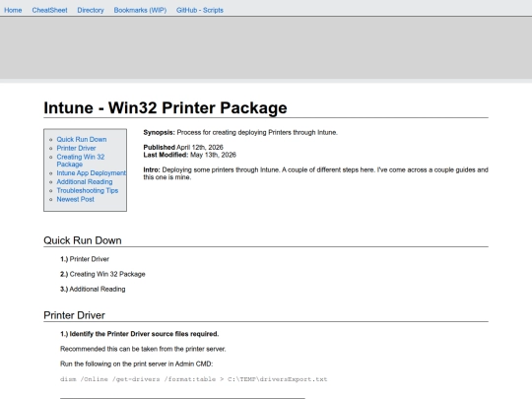Follow the Additional Reading contents link
532x399 pixels.
(x=85, y=182)
